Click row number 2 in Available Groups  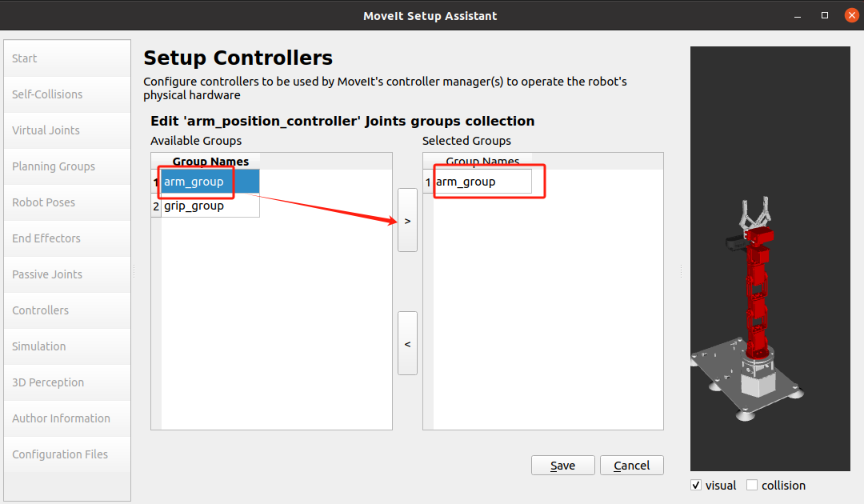(x=156, y=206)
